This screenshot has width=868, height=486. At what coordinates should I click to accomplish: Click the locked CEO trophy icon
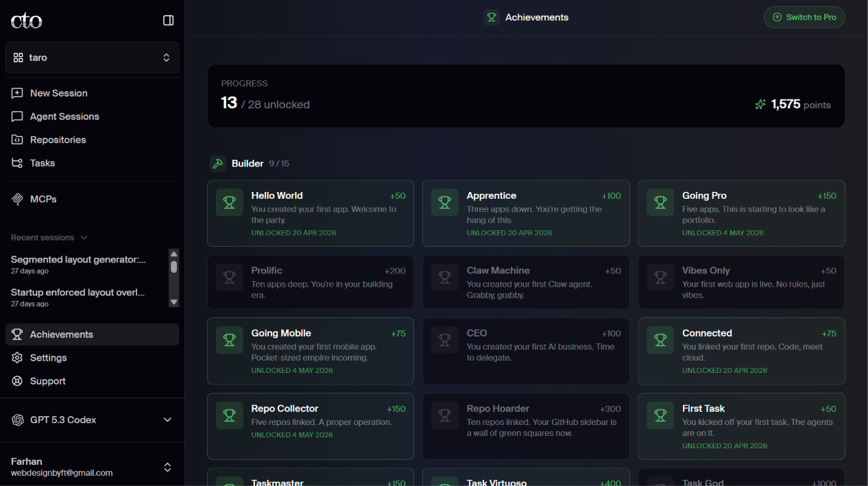click(x=445, y=340)
